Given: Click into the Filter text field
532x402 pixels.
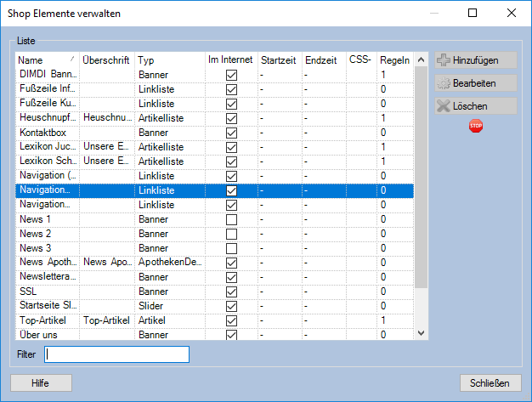Looking at the screenshot, I should click(117, 354).
